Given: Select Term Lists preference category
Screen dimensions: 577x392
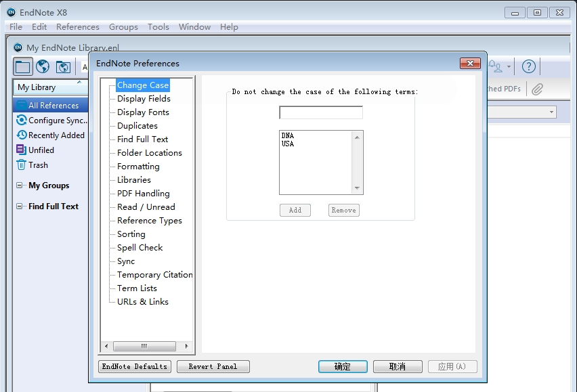Looking at the screenshot, I should (x=137, y=288).
